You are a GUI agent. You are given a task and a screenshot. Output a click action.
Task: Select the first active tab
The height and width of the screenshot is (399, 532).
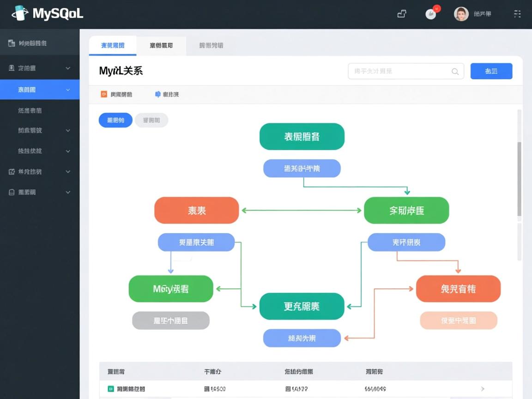click(x=112, y=45)
